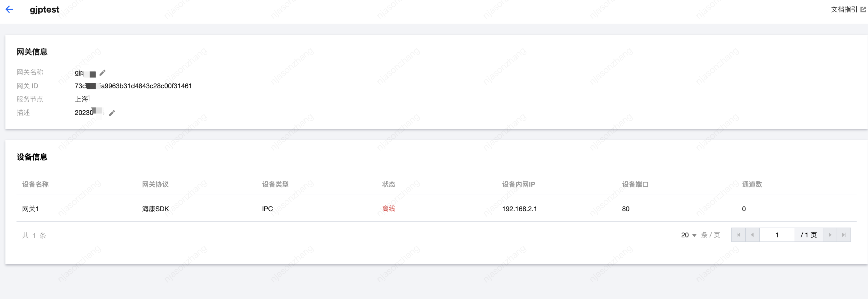Click the back arrow beside gjptest
Image resolution: width=868 pixels, height=299 pixels.
click(9, 9)
